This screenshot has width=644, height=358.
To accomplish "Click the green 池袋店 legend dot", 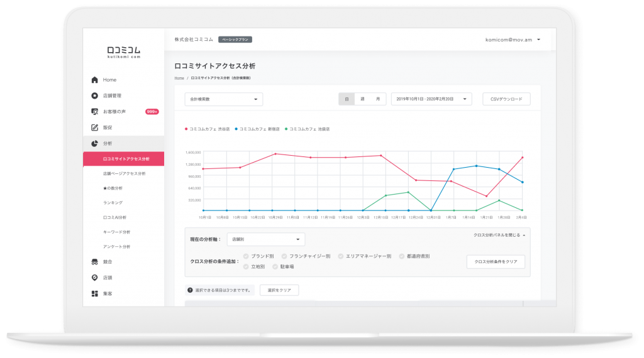I will 286,129.
